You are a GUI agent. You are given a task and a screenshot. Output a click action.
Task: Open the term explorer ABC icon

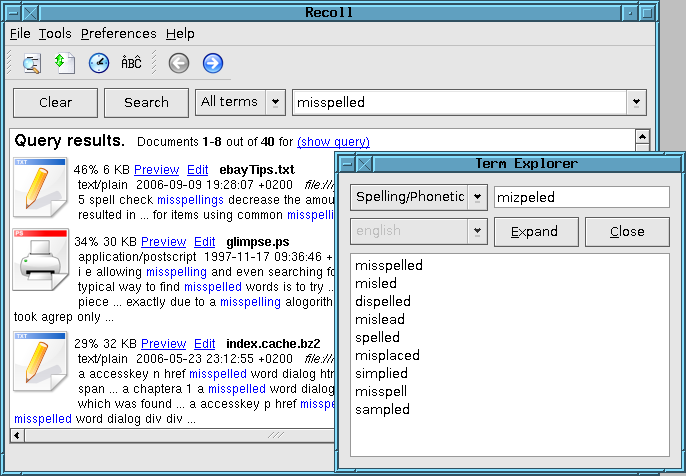coord(131,64)
